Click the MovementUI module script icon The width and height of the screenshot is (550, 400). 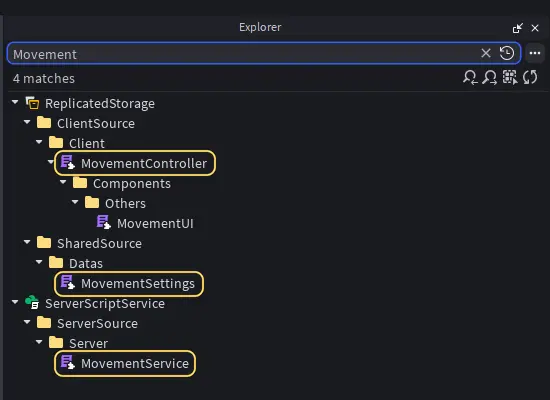(103, 222)
